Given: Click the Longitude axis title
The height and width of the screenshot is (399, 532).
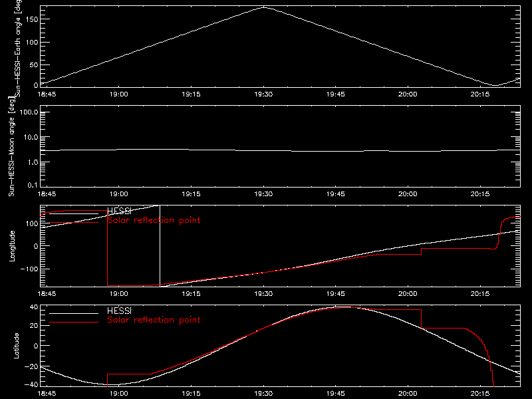Looking at the screenshot, I should pyautogui.click(x=12, y=246).
